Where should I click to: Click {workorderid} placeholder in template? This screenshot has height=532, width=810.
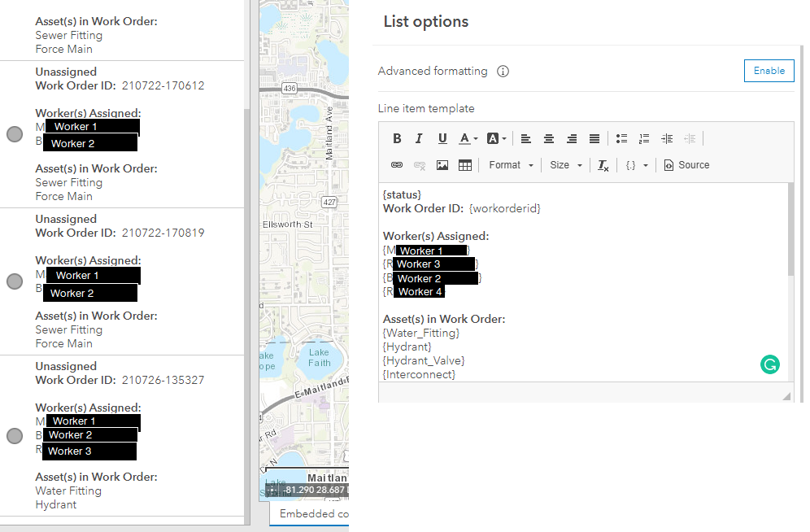click(x=505, y=209)
